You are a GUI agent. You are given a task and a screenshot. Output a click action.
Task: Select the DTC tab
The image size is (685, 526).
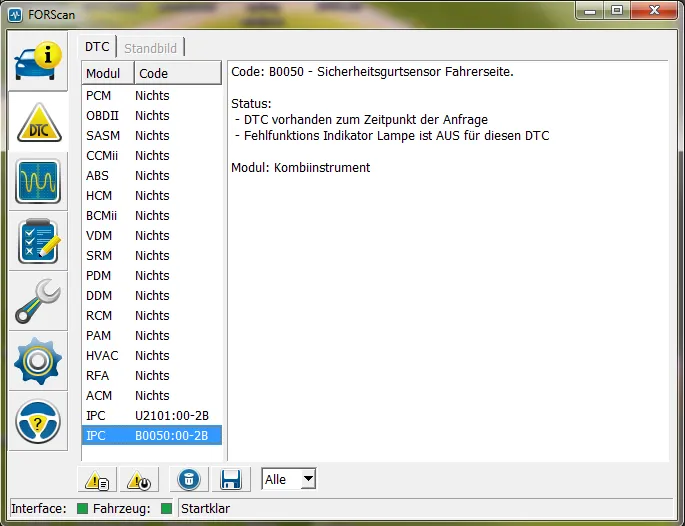(x=97, y=47)
